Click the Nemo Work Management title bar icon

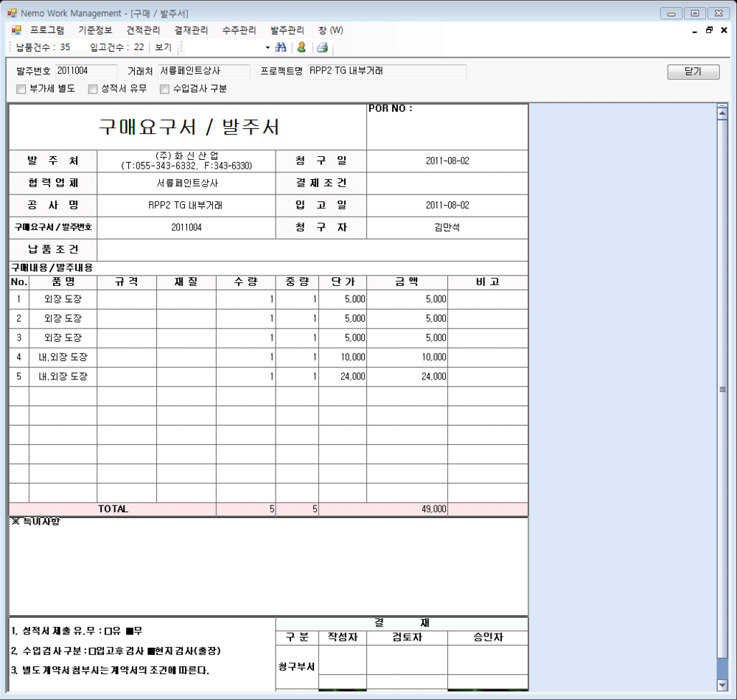point(12,13)
